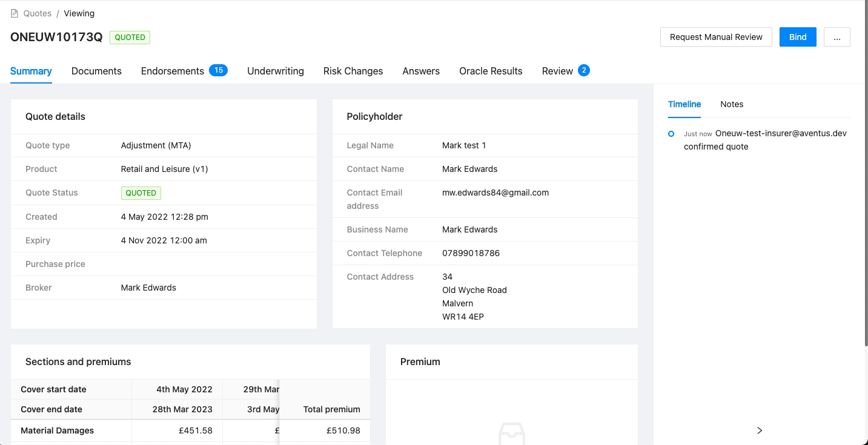Click the postcode 'WR14 4EP'

[463, 317]
